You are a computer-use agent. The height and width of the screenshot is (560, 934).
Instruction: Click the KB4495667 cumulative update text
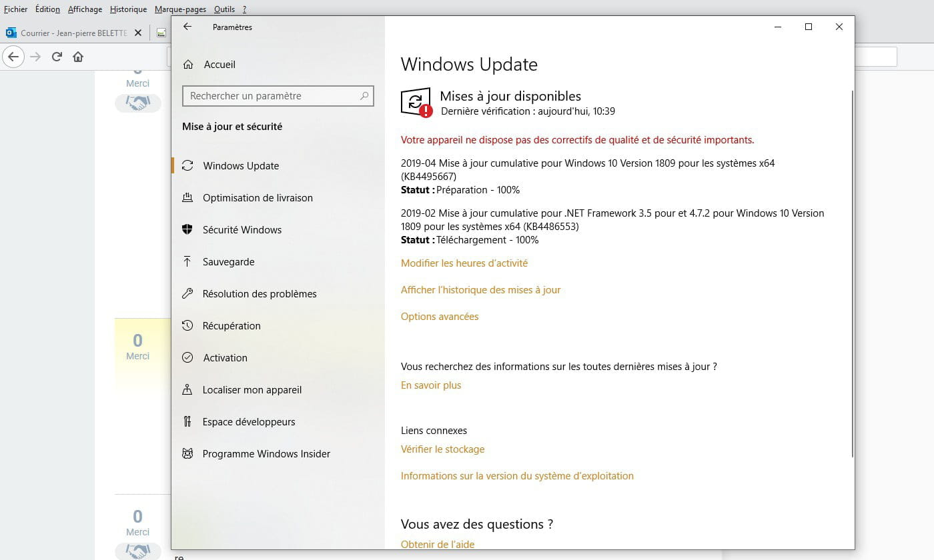[588, 170]
